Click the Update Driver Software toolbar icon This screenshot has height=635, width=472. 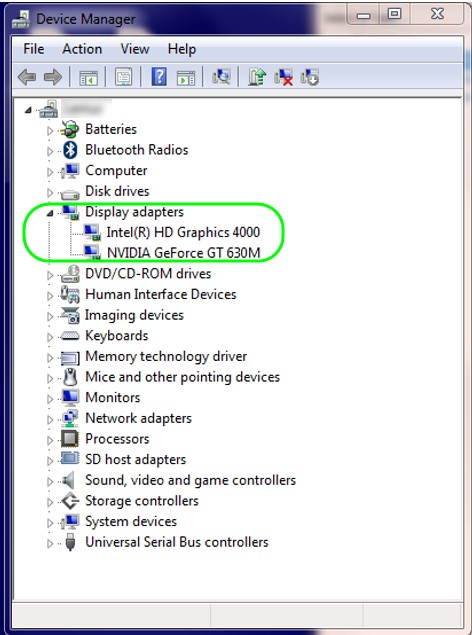257,77
